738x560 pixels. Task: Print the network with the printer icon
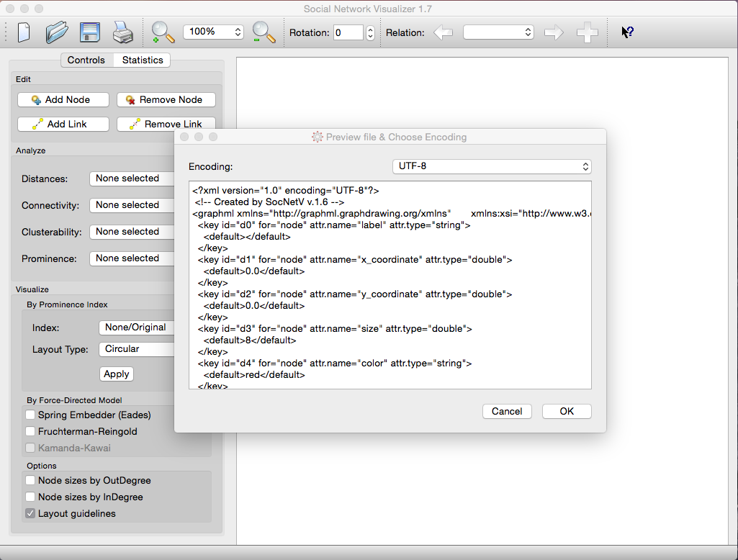pyautogui.click(x=123, y=32)
